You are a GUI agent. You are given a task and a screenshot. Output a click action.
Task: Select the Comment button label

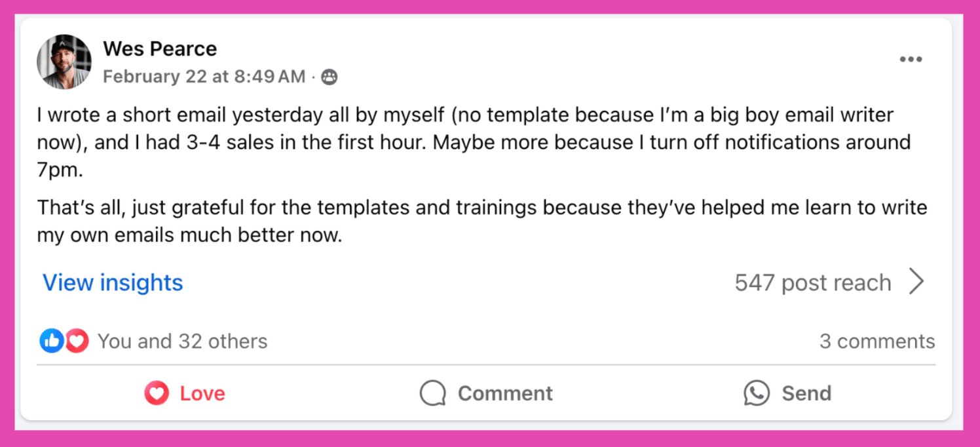coord(505,393)
